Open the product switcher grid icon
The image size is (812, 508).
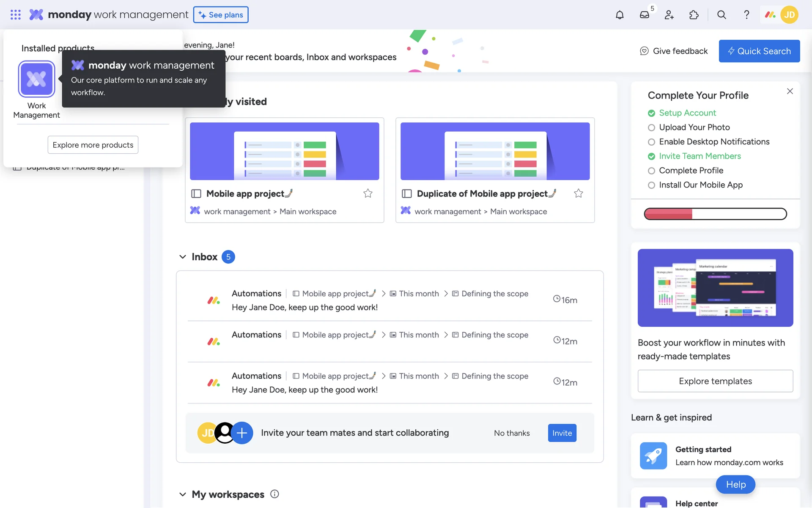point(16,15)
